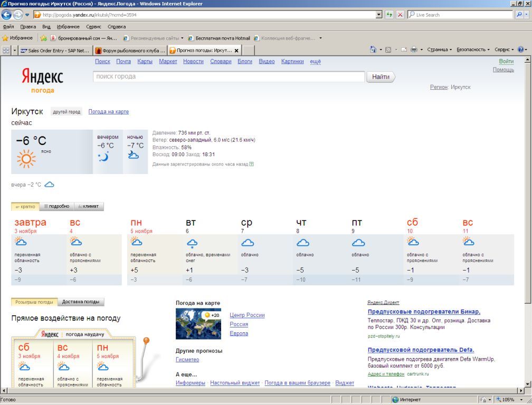The image size is (532, 405).
Task: Switch to 'Sales Order Entry - SAP' tab
Action: click(x=55, y=51)
